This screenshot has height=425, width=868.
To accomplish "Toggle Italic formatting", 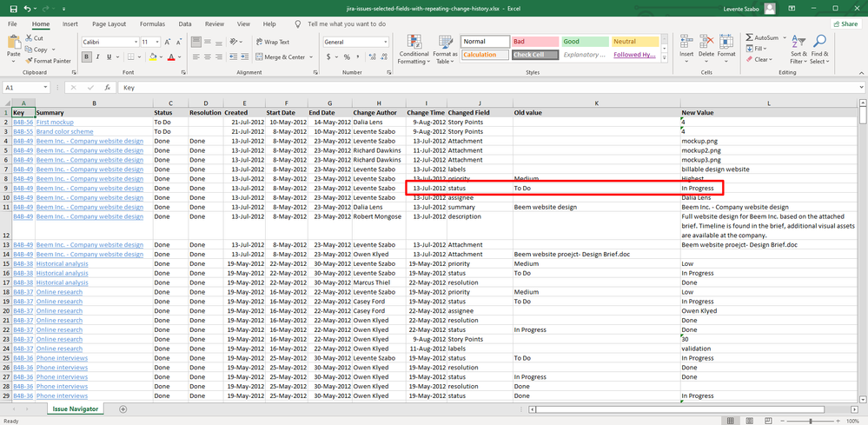I will [98, 57].
